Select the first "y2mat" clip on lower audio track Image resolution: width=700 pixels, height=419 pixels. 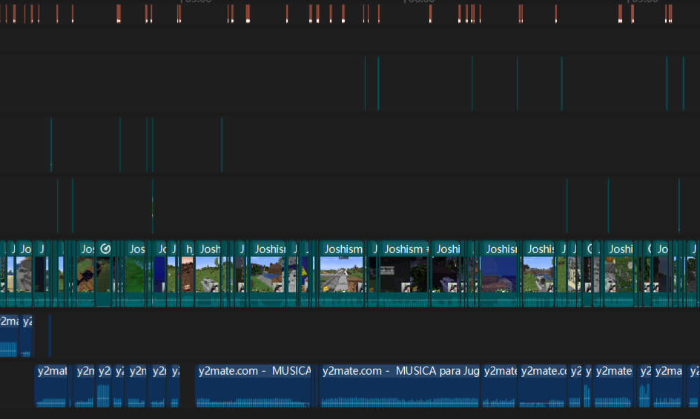pyautogui.click(x=52, y=386)
